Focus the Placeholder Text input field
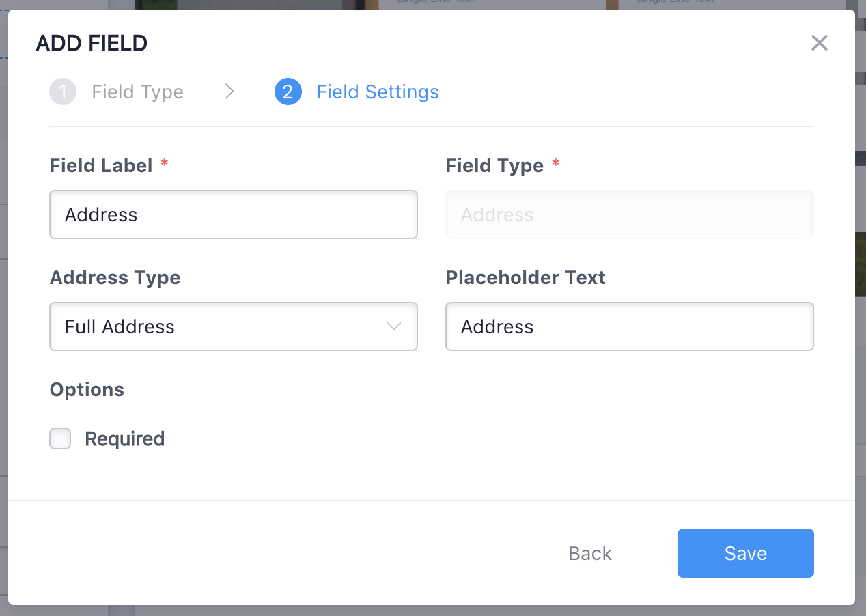866x616 pixels. [630, 326]
